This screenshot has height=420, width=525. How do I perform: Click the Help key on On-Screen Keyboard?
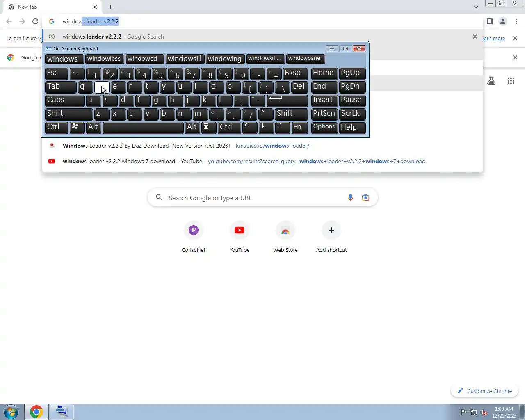pyautogui.click(x=352, y=128)
